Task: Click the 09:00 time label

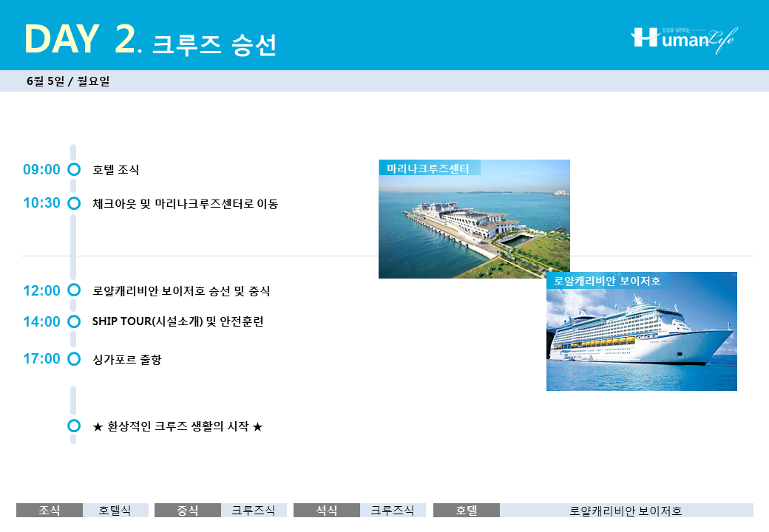Action: point(41,169)
